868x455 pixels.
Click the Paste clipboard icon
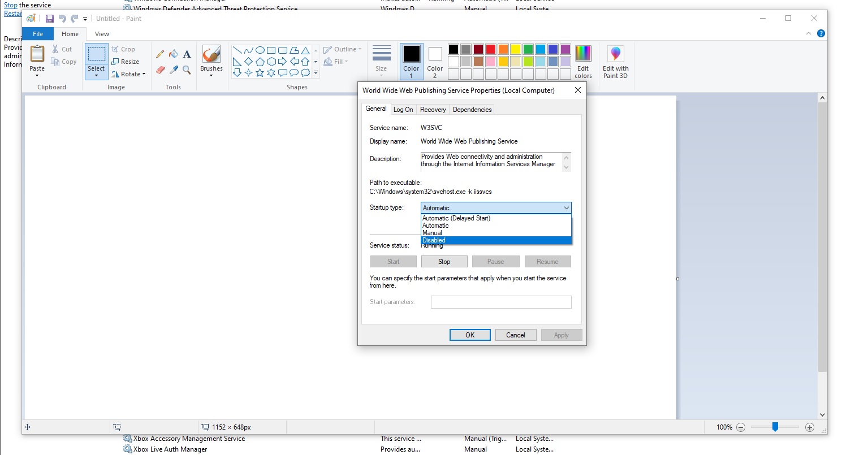point(37,54)
